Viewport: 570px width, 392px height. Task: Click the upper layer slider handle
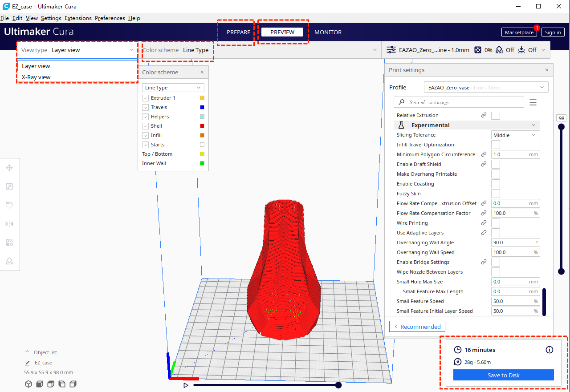pos(562,127)
